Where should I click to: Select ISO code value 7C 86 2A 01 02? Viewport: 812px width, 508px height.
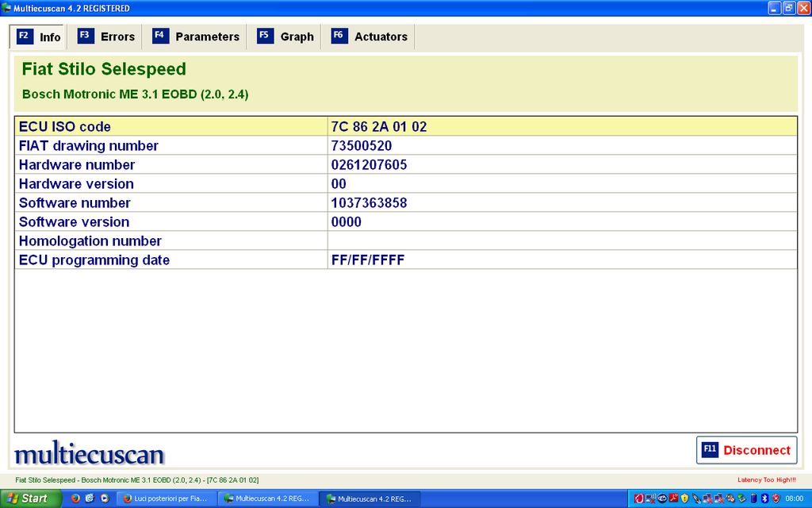(x=378, y=126)
